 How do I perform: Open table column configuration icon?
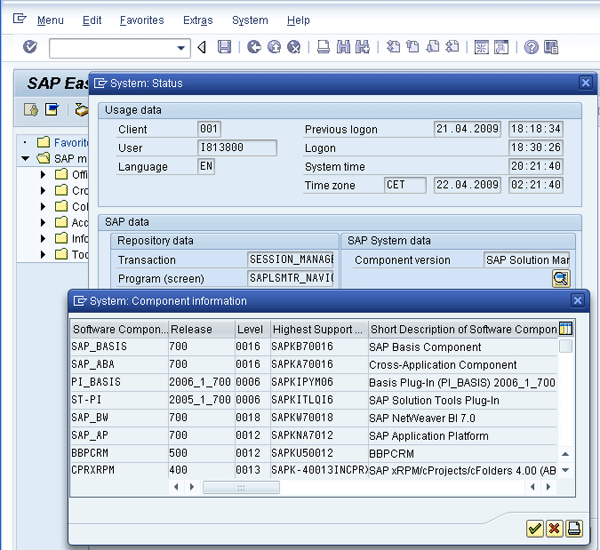(566, 329)
